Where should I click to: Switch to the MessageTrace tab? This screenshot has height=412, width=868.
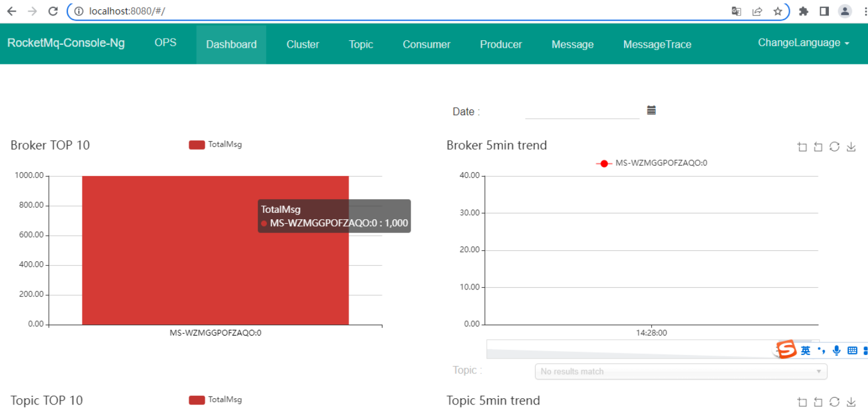coord(657,44)
